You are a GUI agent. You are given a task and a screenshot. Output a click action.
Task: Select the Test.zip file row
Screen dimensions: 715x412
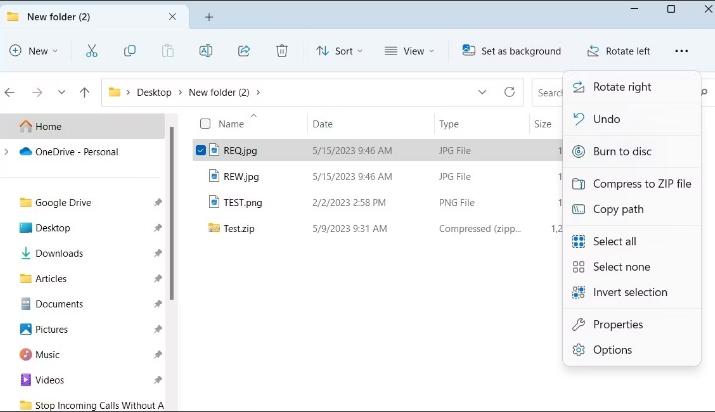pyautogui.click(x=378, y=228)
